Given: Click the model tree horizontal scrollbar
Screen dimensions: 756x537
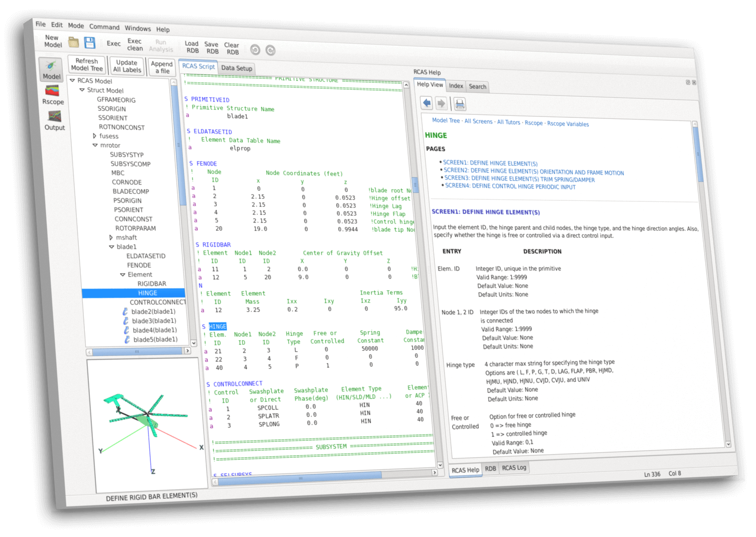Looking at the screenshot, I should tap(138, 351).
